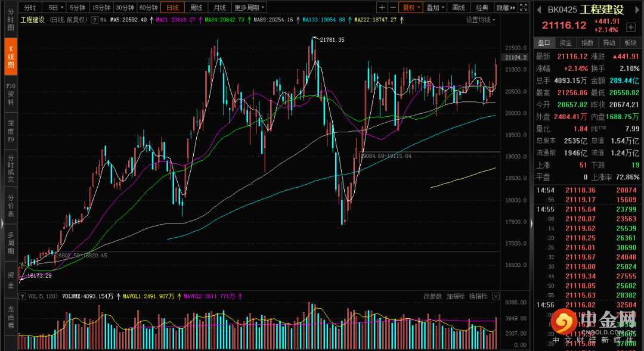Open the 5日 period dropdown
Screen dimensions: 644x351
coord(55,7)
